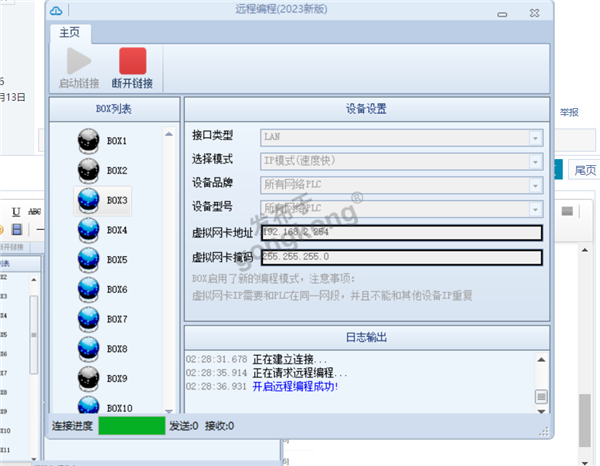Click the 虚拟网卡地址 input field

(x=400, y=233)
